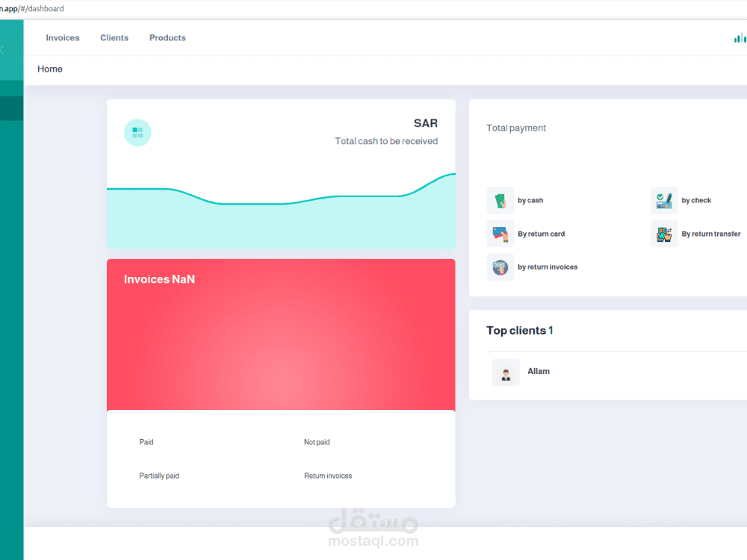747x560 pixels.
Task: Click the Top clients count indicator
Action: tap(551, 330)
